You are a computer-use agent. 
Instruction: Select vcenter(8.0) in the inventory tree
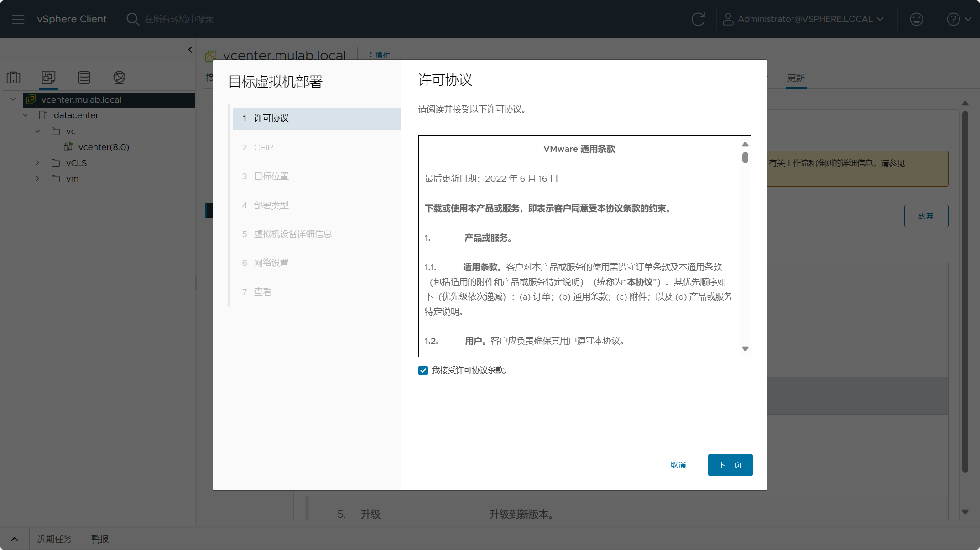[104, 147]
